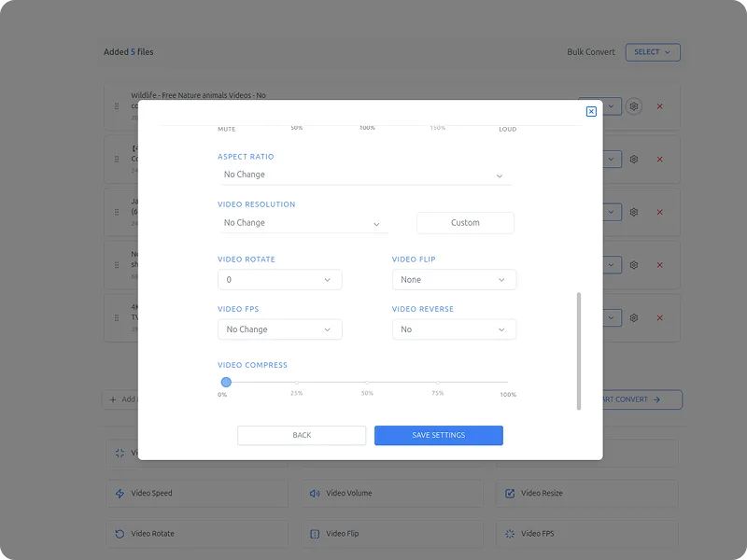Viewport: 747px width, 560px height.
Task: Open the Aspect Ratio dropdown
Action: (x=364, y=175)
